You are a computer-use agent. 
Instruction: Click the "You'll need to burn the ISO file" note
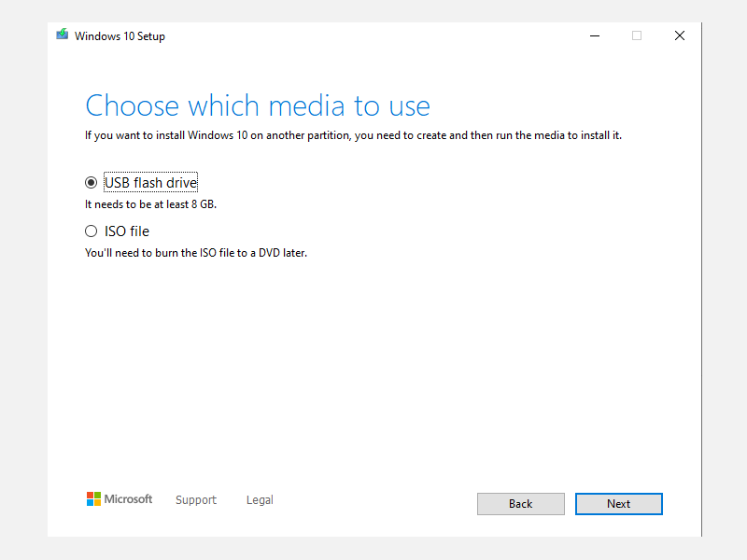tap(196, 253)
